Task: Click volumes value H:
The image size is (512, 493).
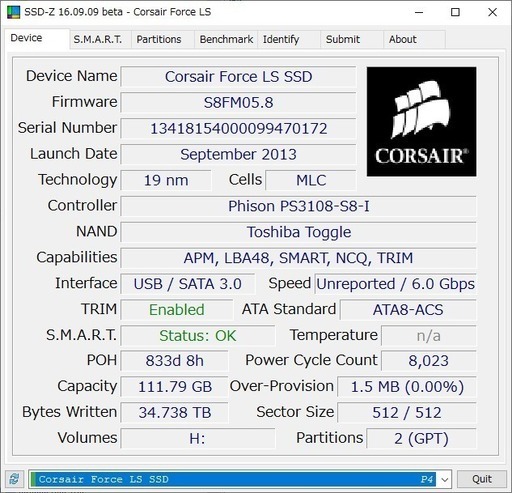Action: point(198,438)
